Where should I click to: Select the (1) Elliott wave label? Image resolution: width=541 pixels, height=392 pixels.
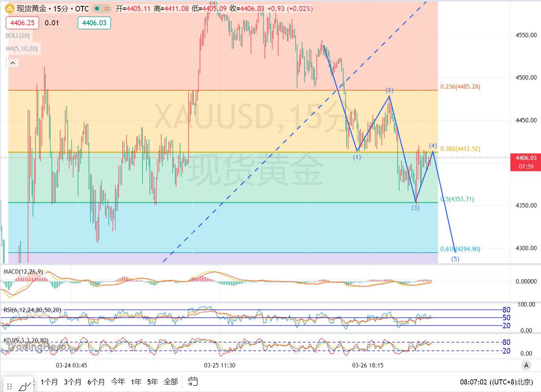[x=357, y=157]
